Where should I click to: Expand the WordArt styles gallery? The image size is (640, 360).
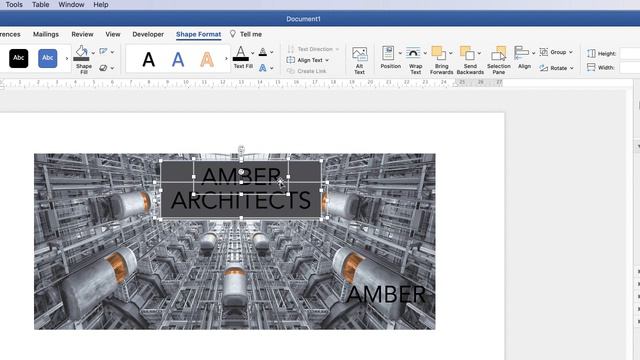[226, 59]
